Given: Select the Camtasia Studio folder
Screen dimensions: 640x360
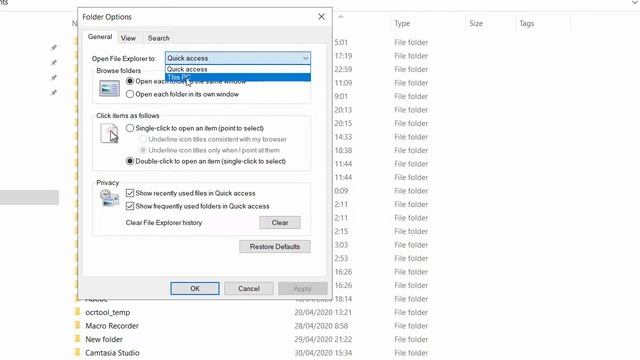Looking at the screenshot, I should pyautogui.click(x=112, y=353).
